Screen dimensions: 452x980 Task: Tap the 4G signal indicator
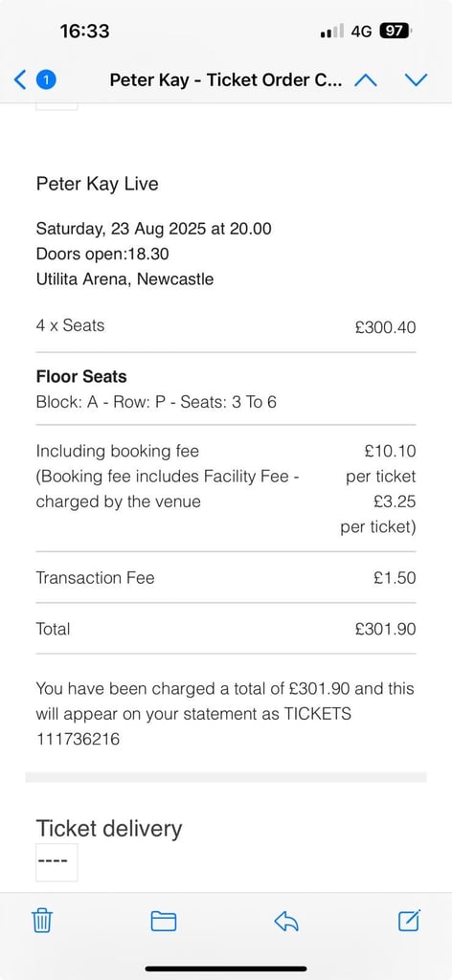click(x=361, y=32)
